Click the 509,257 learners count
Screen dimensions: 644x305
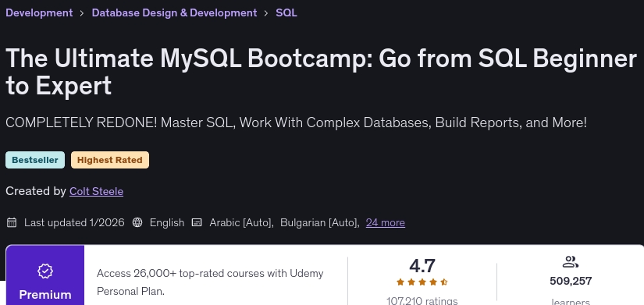(x=571, y=281)
